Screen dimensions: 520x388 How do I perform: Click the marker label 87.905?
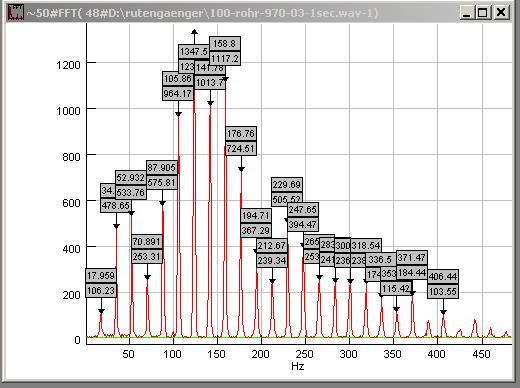click(162, 168)
